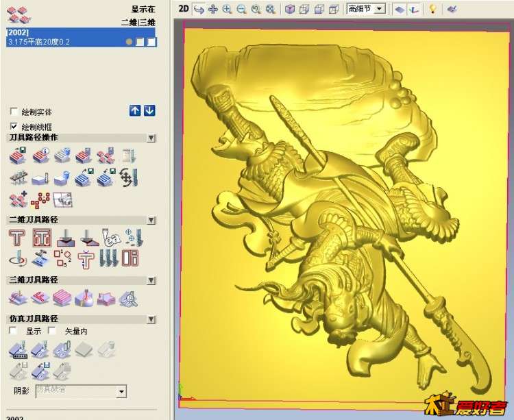This screenshot has width=514, height=420.
Task: Toggle 2D display checkbox for 3.175平底20度0.2
Action: [140, 42]
